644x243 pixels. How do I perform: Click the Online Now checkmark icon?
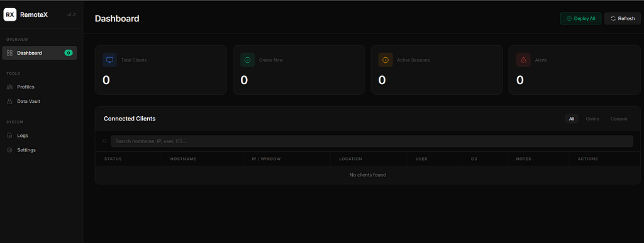tap(248, 60)
